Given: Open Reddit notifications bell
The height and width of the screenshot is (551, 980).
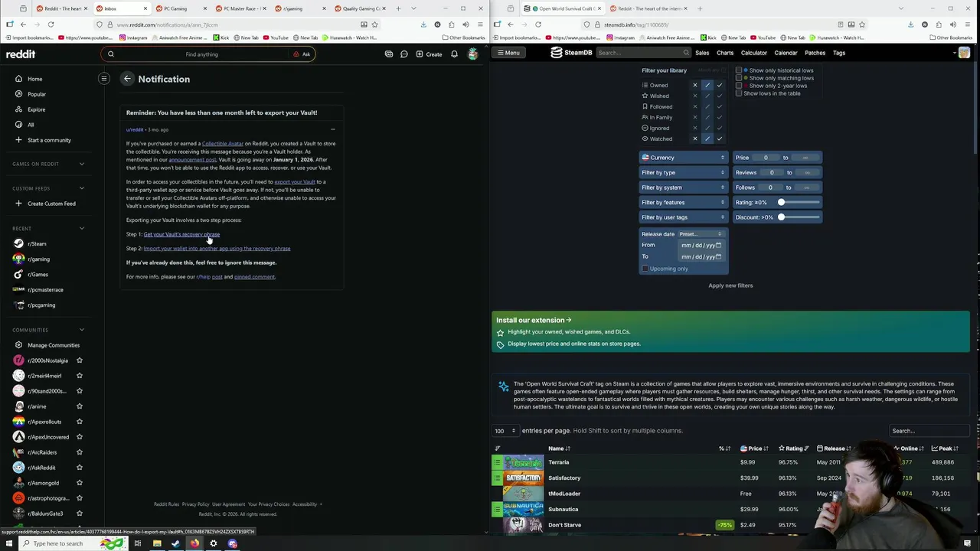Looking at the screenshot, I should (454, 54).
